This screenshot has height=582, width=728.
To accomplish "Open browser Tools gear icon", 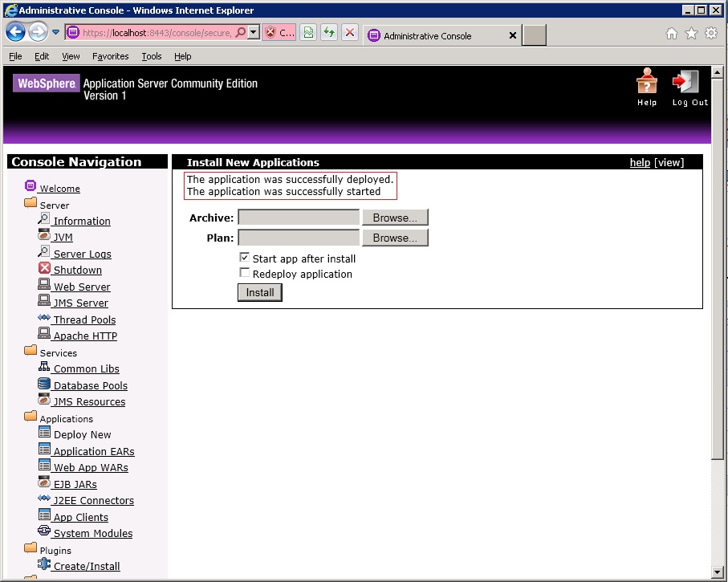I will [x=711, y=33].
